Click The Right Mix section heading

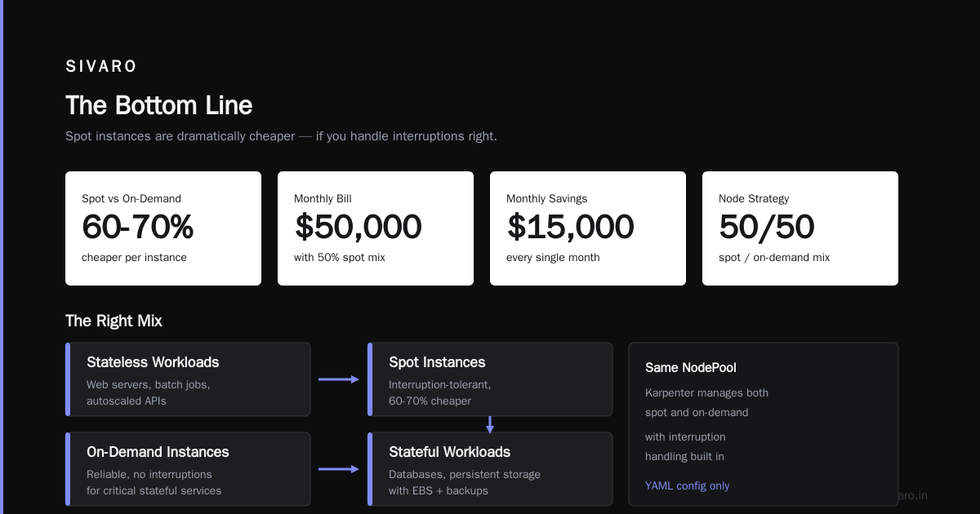(114, 321)
